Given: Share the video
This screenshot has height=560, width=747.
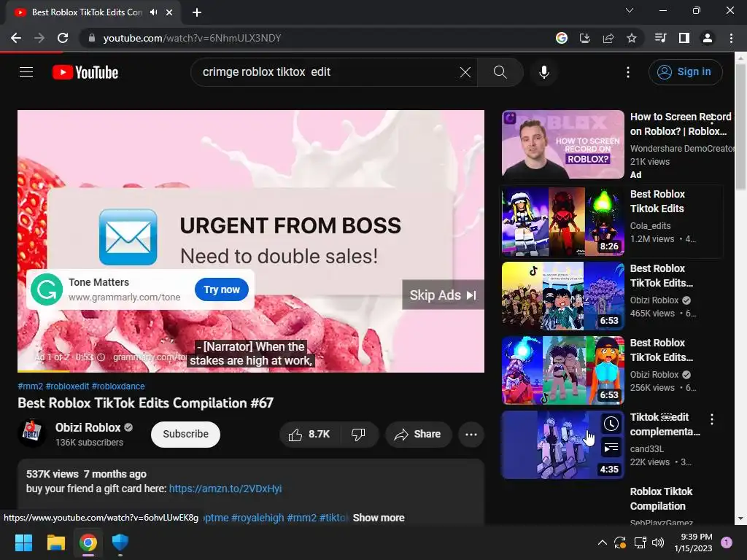Looking at the screenshot, I should click(x=418, y=435).
